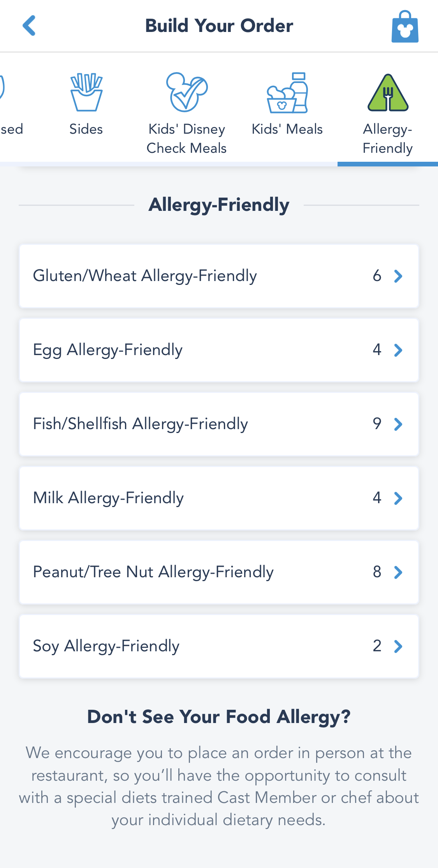Tap the Fish/Shellfish item count 9
This screenshot has height=868, width=438.
coord(377,424)
